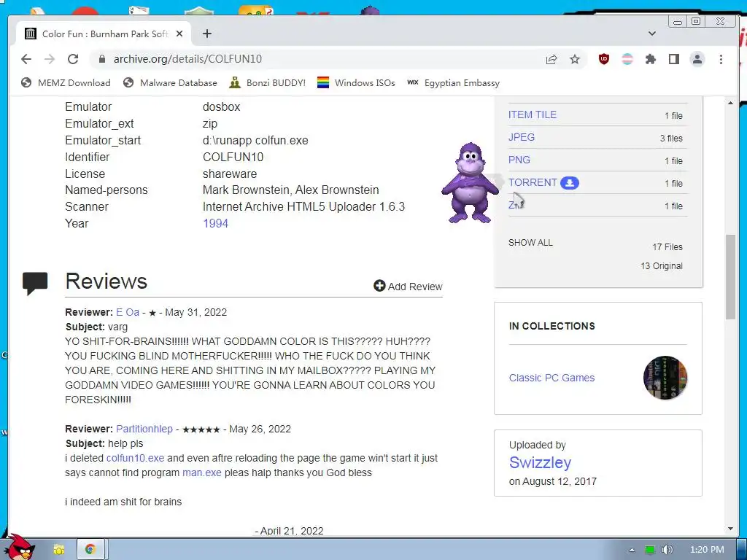Image resolution: width=747 pixels, height=560 pixels.
Task: Select the Color Fun browser tab
Action: coord(104,34)
